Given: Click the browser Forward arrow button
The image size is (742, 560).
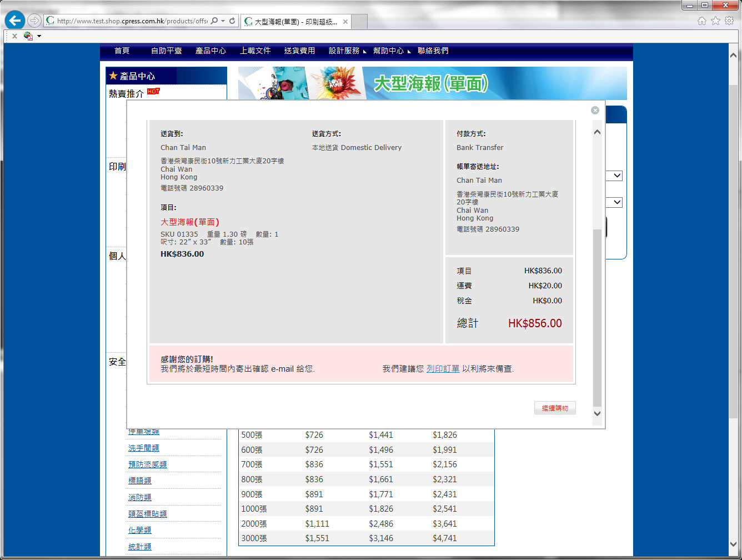Looking at the screenshot, I should pos(34,21).
